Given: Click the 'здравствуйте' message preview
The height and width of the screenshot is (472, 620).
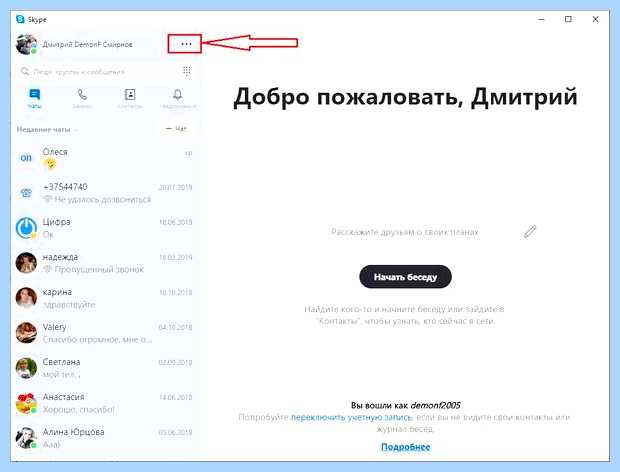Looking at the screenshot, I should point(69,304).
